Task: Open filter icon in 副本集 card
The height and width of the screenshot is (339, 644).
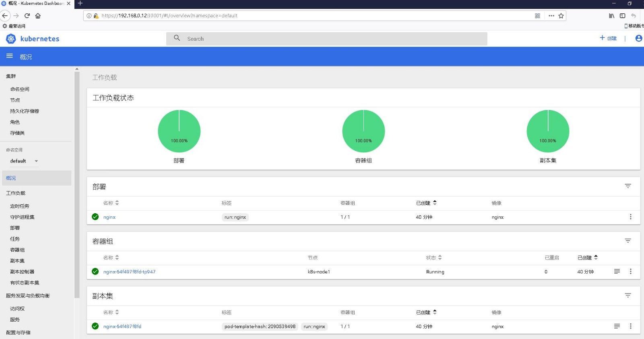Action: point(627,296)
